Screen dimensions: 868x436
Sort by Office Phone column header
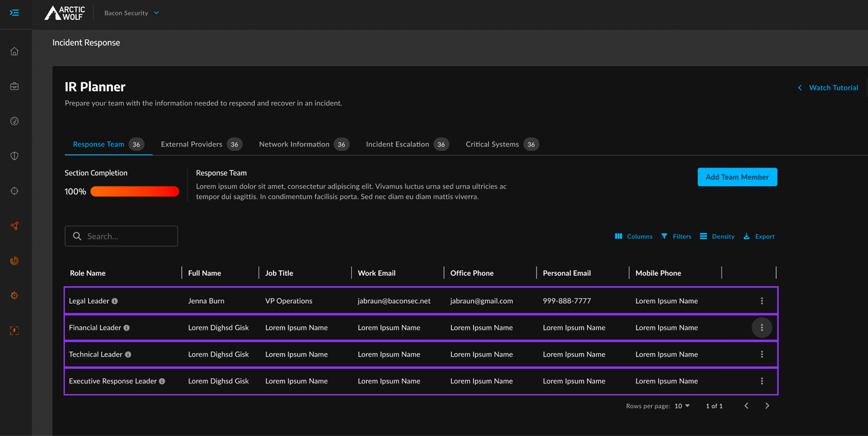[x=472, y=273]
